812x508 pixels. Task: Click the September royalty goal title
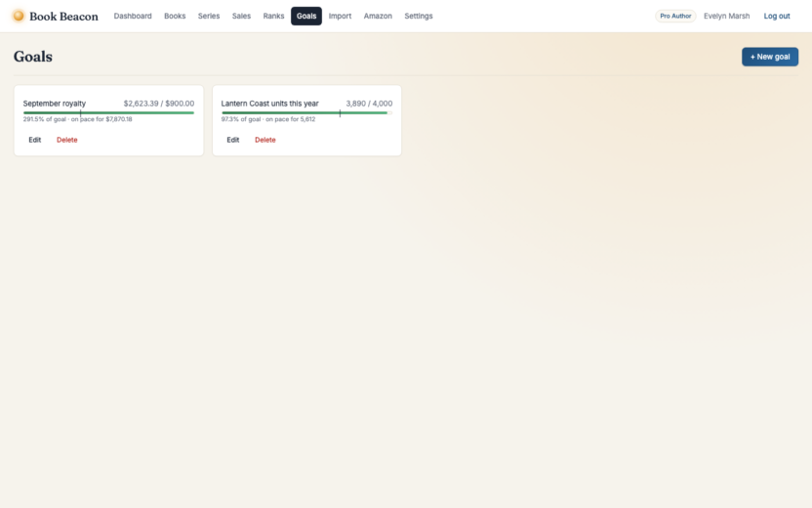click(x=55, y=104)
